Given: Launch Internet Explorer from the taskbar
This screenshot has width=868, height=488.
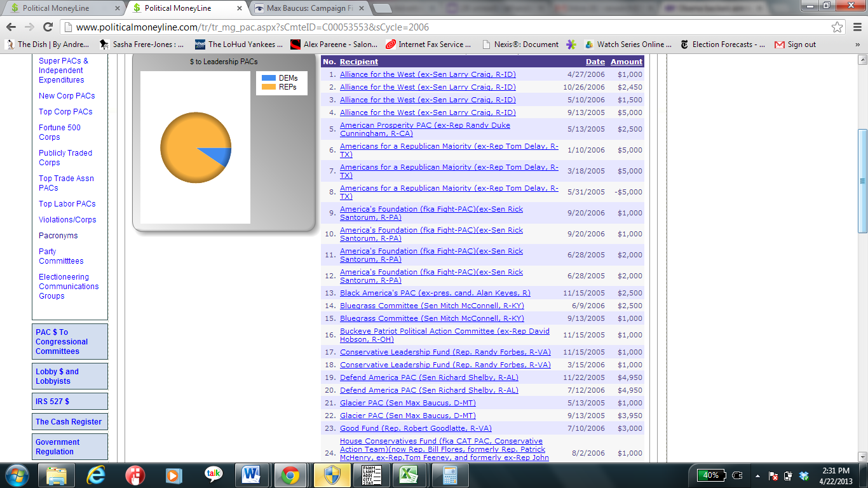Looking at the screenshot, I should point(96,475).
